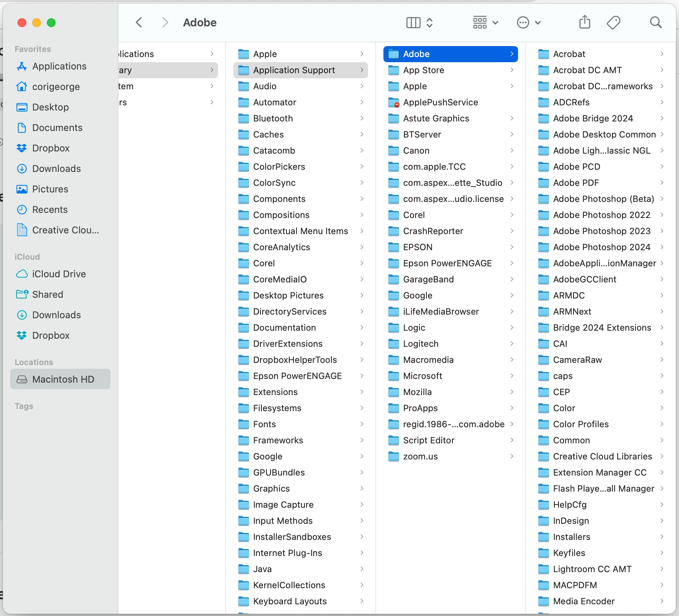Open Creative Cloud item in sidebar

(x=60, y=230)
